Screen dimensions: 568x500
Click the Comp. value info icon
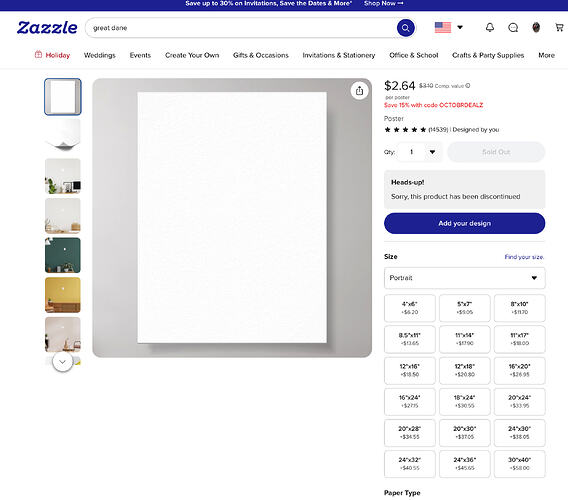[468, 86]
